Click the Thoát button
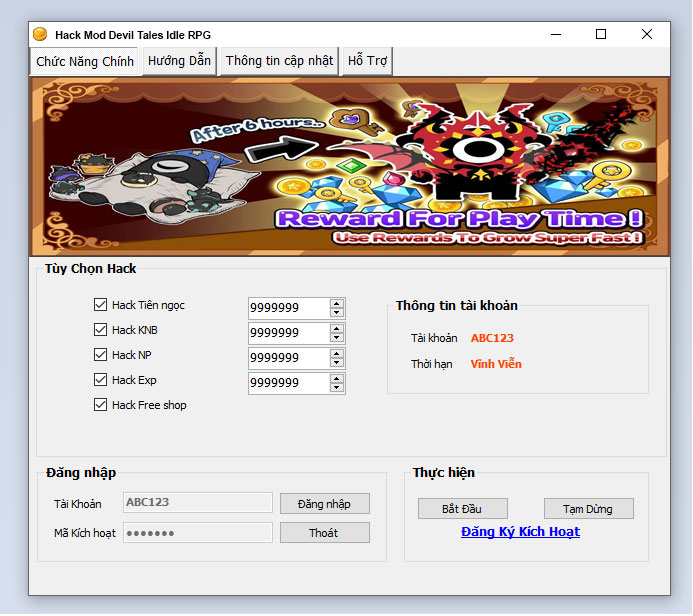Screen dimensions: 693x616 pos(325,533)
